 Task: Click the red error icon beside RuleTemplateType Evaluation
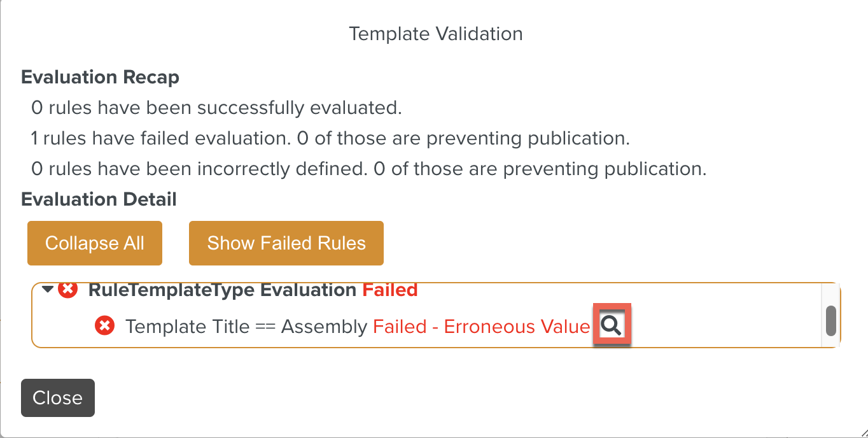point(66,290)
